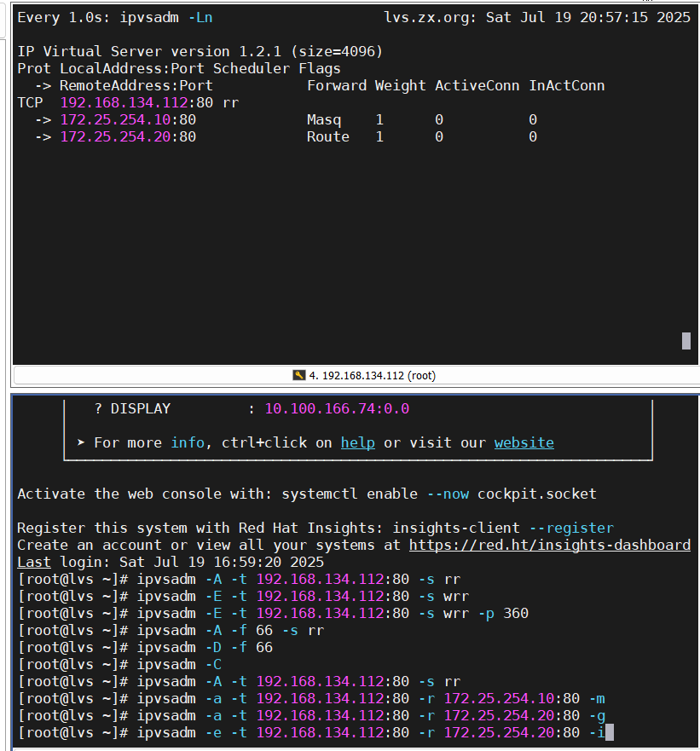Click the wrench icon on the session tab
Image resolution: width=700 pixels, height=751 pixels.
click(299, 375)
